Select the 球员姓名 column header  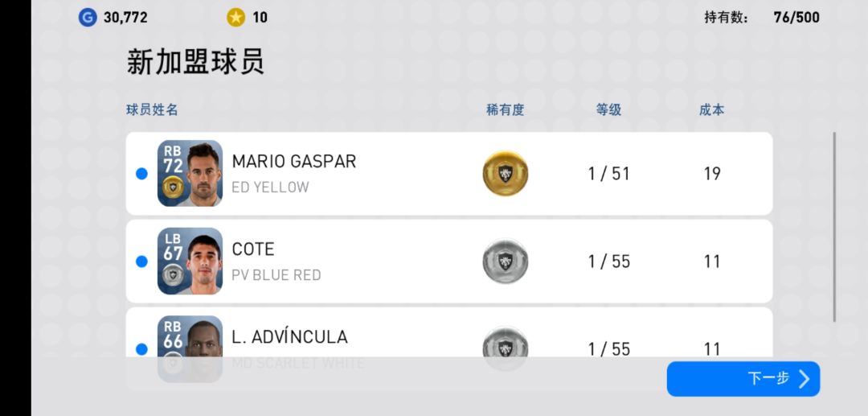152,109
